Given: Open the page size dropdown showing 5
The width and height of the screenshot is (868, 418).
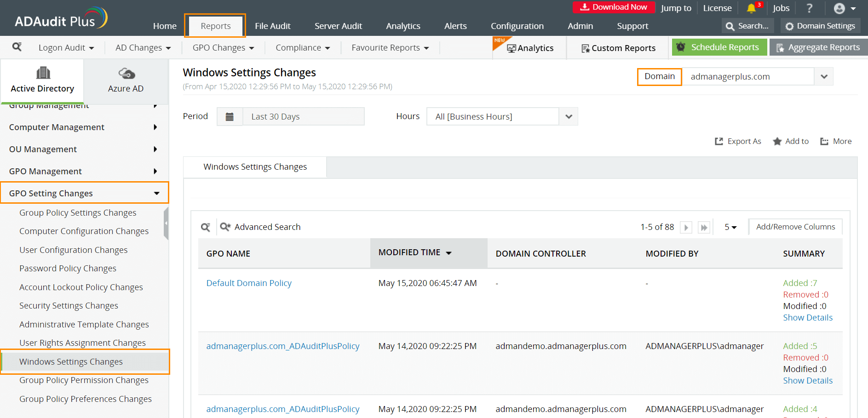Looking at the screenshot, I should coord(729,227).
